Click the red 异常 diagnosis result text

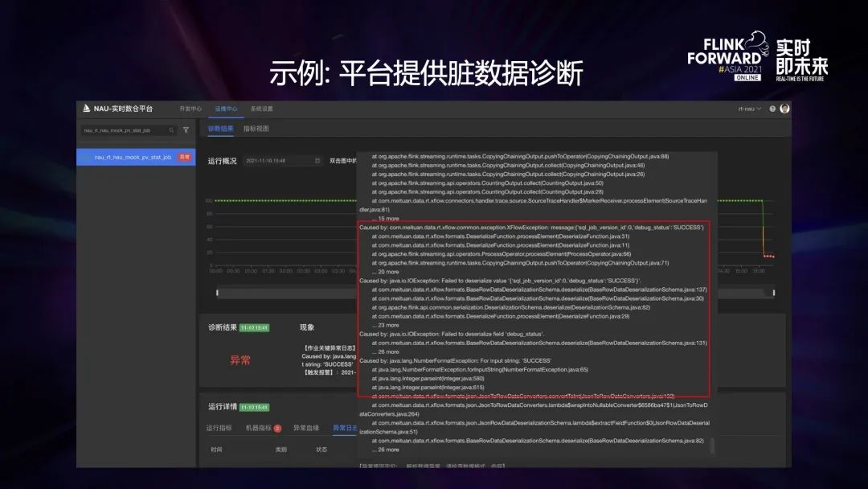coord(240,360)
